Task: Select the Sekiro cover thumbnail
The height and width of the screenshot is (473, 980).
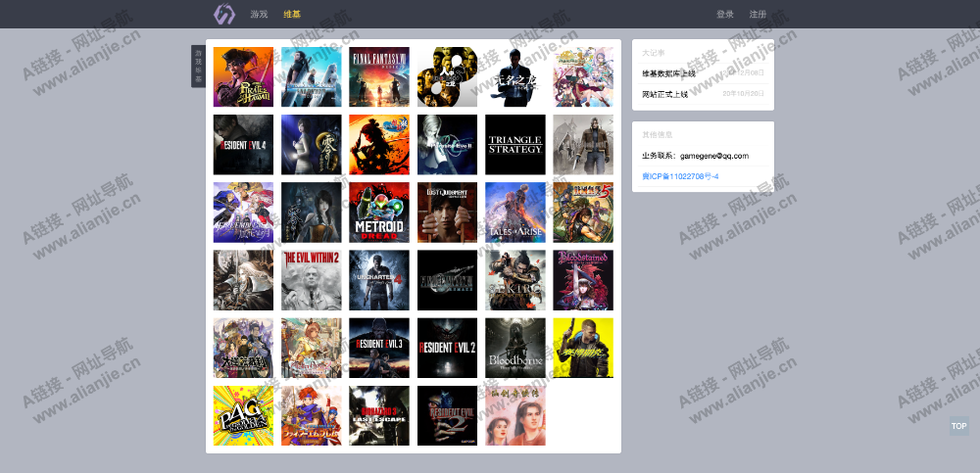Action: pos(515,280)
